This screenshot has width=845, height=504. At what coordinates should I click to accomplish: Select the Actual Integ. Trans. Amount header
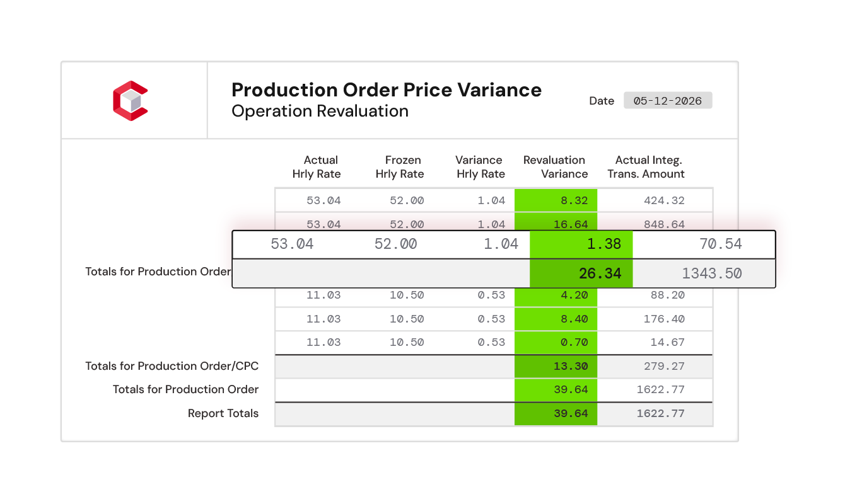coord(646,167)
